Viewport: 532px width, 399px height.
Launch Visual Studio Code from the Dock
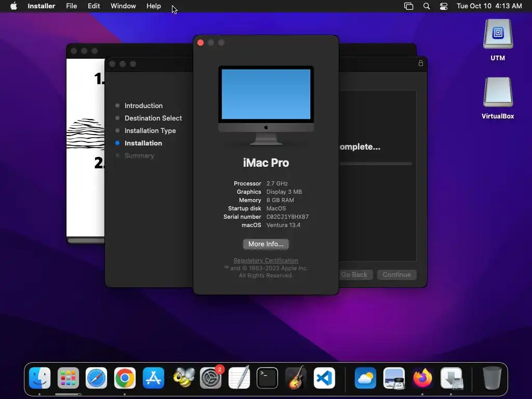click(x=324, y=378)
